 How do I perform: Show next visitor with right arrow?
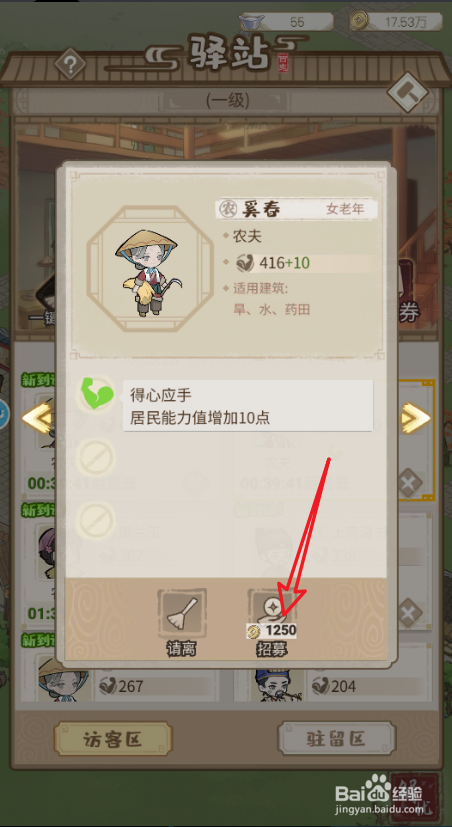coord(416,418)
